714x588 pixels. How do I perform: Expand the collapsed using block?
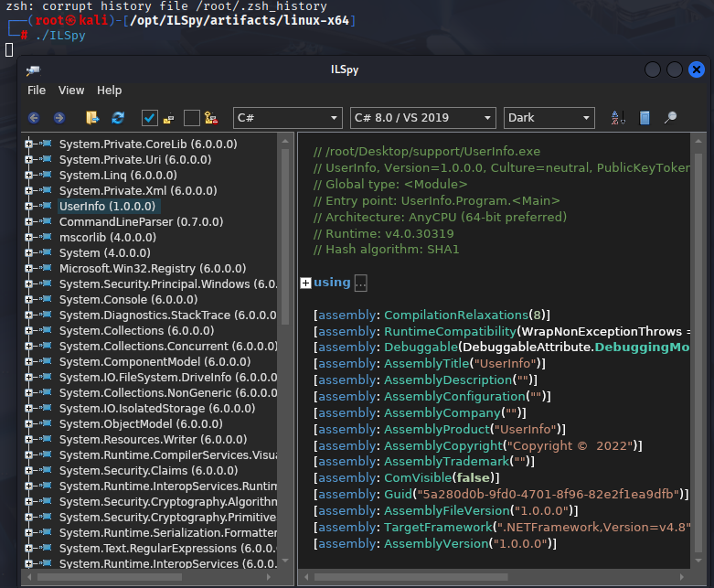305,283
